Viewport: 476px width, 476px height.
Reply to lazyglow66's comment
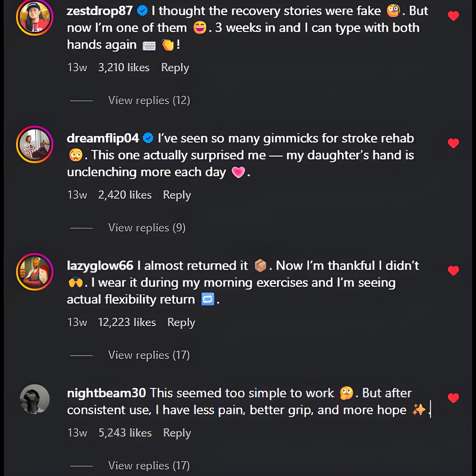(x=181, y=322)
